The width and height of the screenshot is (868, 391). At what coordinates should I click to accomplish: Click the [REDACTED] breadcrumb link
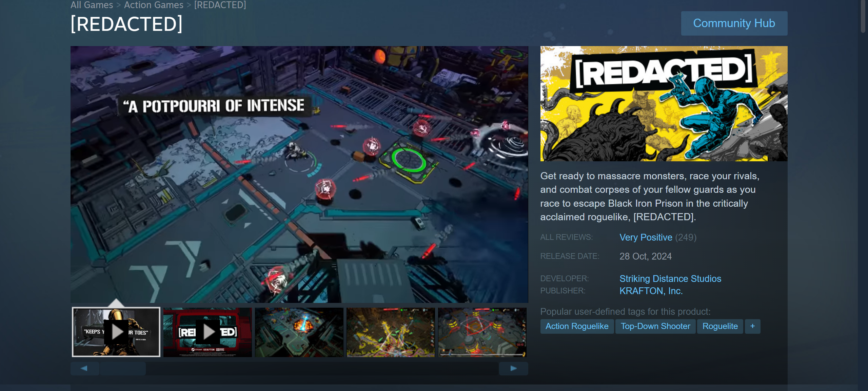[x=220, y=5]
